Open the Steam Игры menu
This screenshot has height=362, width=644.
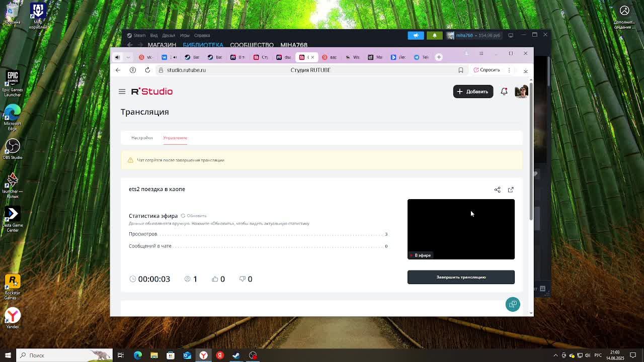(x=185, y=35)
